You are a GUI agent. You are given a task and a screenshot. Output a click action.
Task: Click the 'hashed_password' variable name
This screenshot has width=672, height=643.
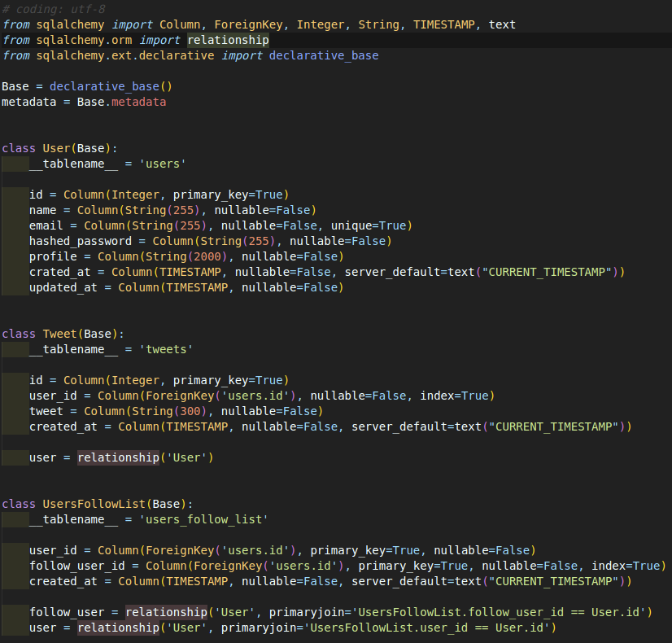coord(81,241)
